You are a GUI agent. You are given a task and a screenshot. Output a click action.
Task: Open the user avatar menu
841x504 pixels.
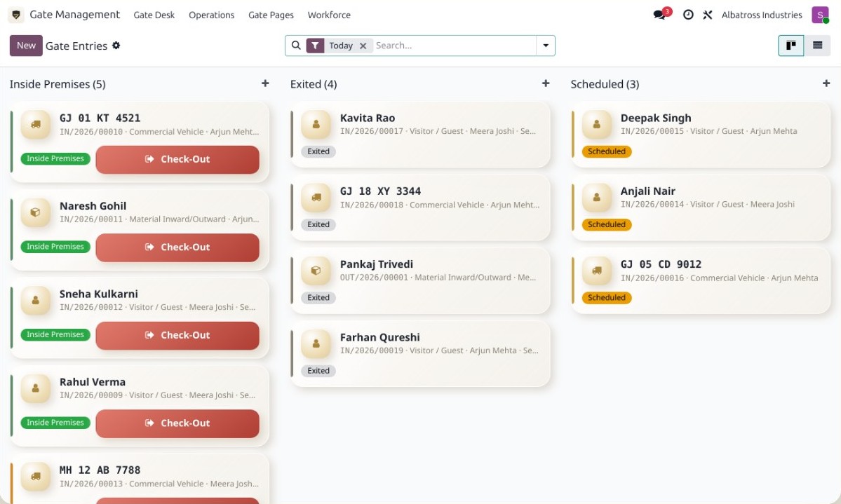pyautogui.click(x=820, y=15)
